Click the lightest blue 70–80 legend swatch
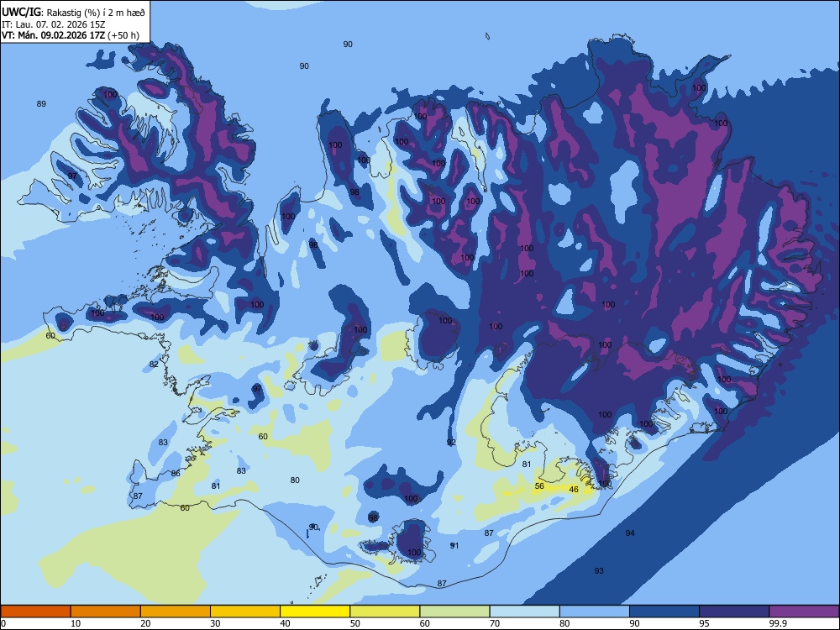Screen dimensions: 840x630 (x=524, y=612)
